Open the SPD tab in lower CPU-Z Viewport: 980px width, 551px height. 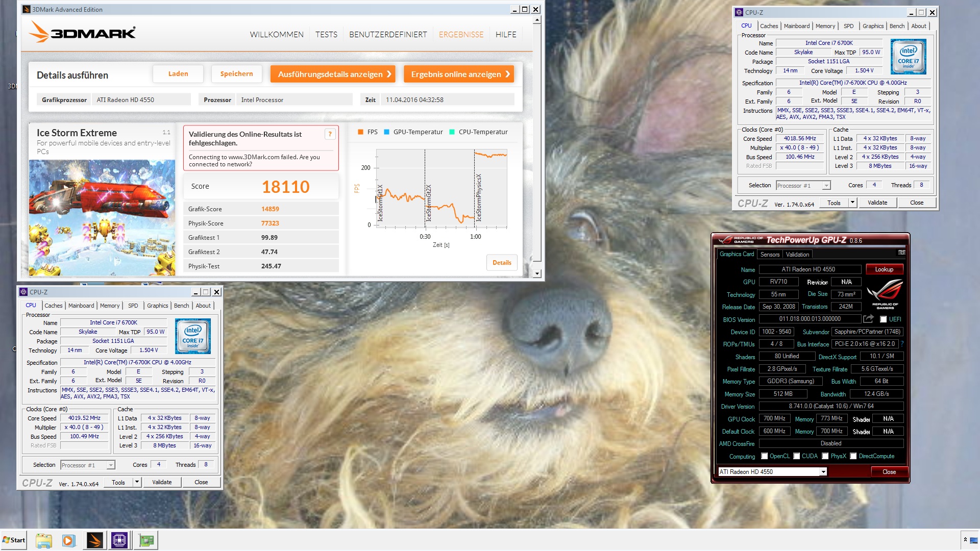tap(133, 306)
